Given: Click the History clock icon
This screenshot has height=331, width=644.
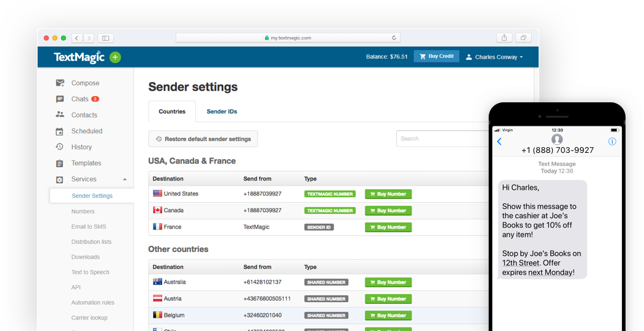Looking at the screenshot, I should pos(60,147).
